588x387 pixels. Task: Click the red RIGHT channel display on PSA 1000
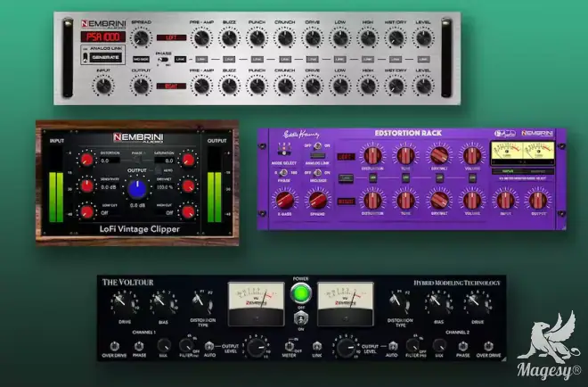point(171,86)
